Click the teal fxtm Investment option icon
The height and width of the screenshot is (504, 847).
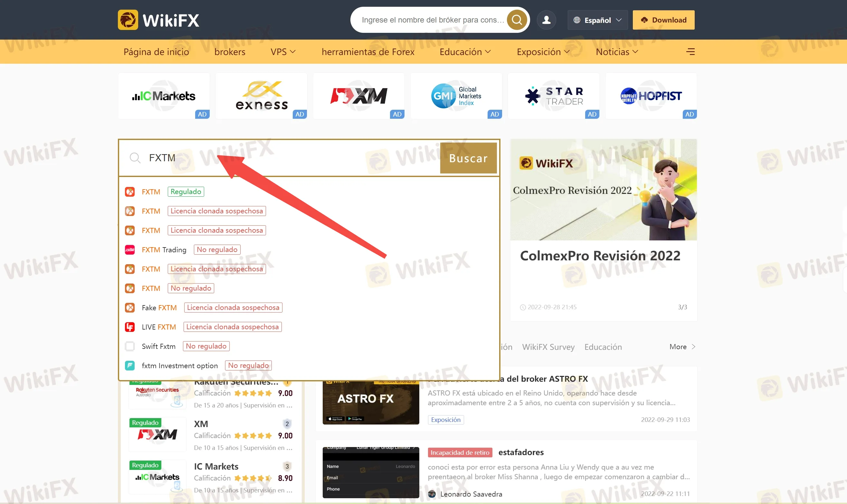coord(130,366)
